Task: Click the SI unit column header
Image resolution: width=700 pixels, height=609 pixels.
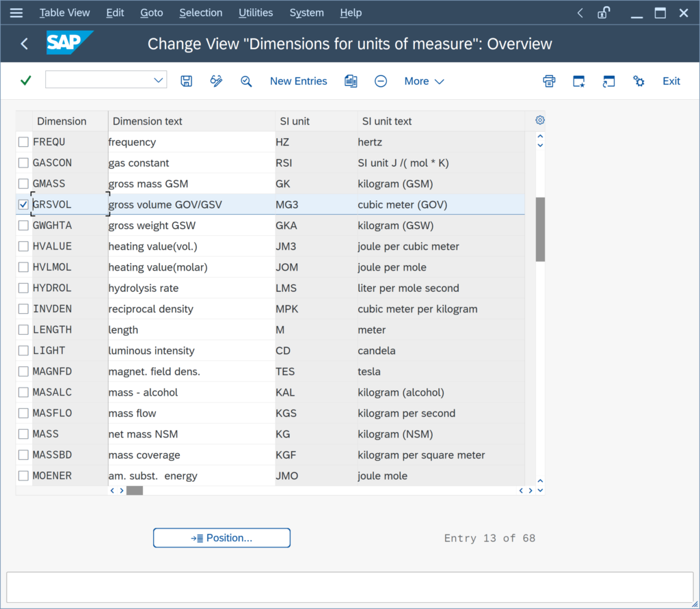Action: point(316,121)
